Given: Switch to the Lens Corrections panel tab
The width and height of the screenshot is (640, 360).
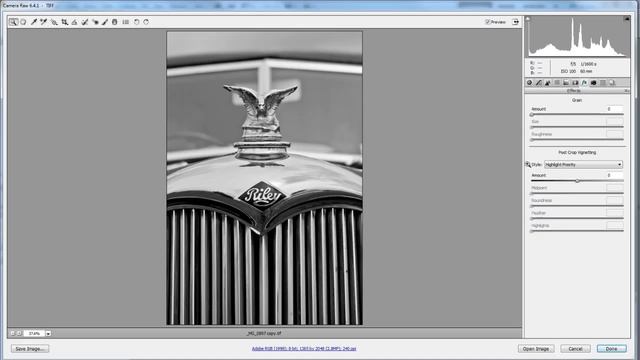Looking at the screenshot, I should [x=575, y=82].
